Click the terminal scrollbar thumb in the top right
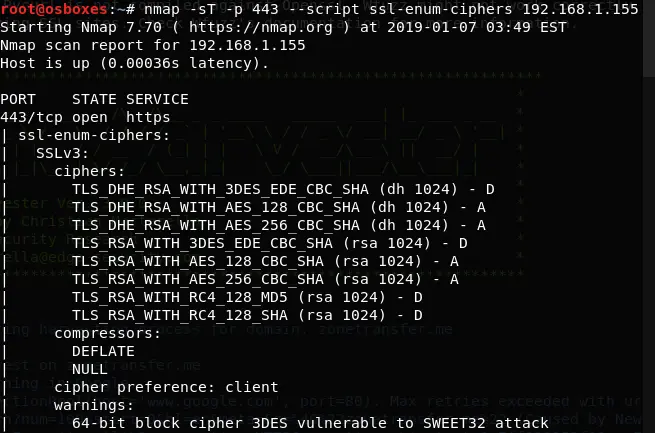 tap(649, 38)
